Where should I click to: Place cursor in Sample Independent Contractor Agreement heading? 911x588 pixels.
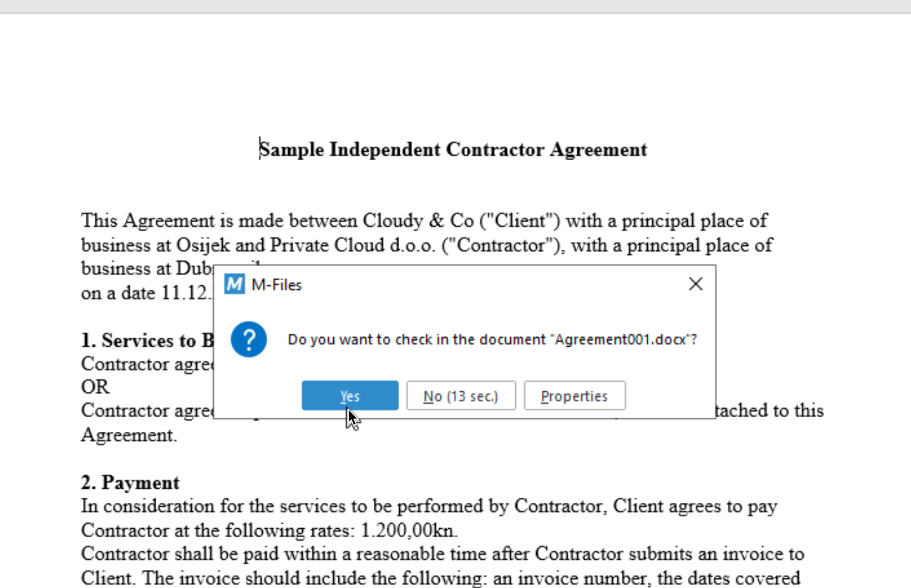[453, 150]
